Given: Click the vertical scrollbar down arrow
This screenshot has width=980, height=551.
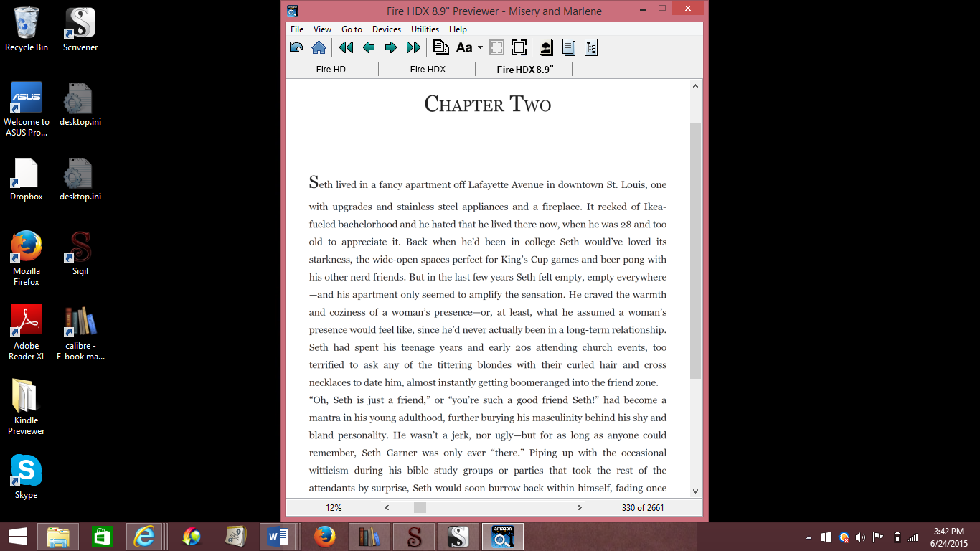Looking at the screenshot, I should 695,491.
